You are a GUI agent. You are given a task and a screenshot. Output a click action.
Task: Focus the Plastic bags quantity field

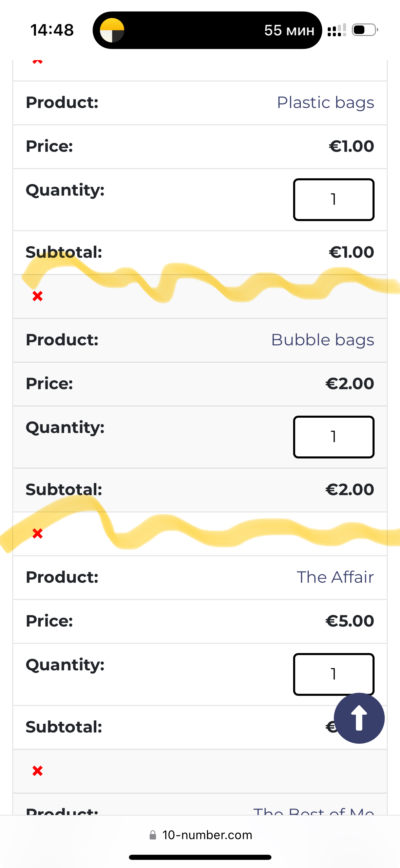pos(334,200)
